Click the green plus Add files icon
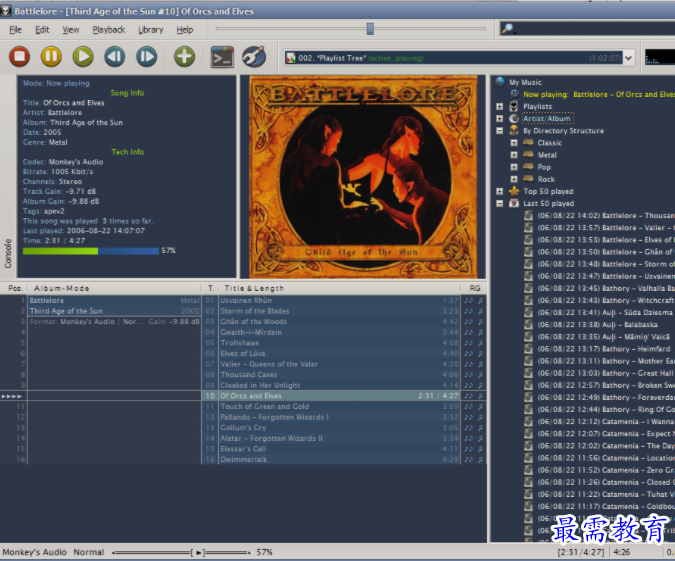The height and width of the screenshot is (561, 675). pyautogui.click(x=184, y=56)
